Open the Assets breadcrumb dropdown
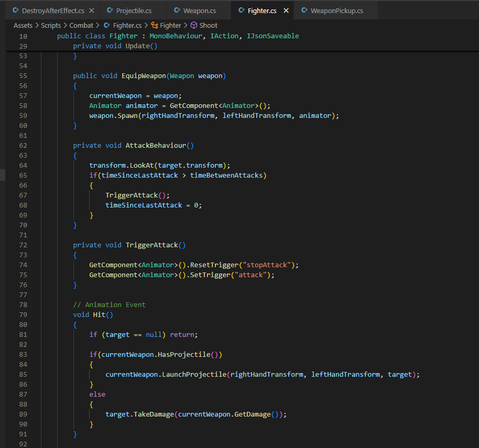This screenshot has height=448, width=479. (23, 25)
